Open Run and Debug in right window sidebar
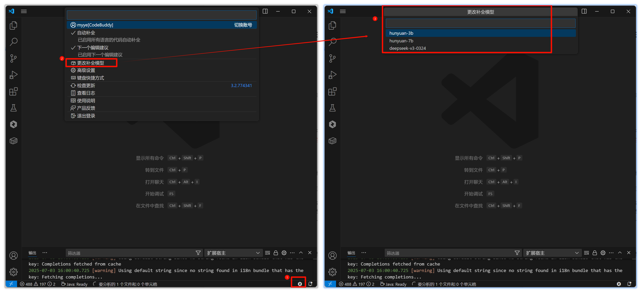This screenshot has width=644, height=293. [x=332, y=75]
